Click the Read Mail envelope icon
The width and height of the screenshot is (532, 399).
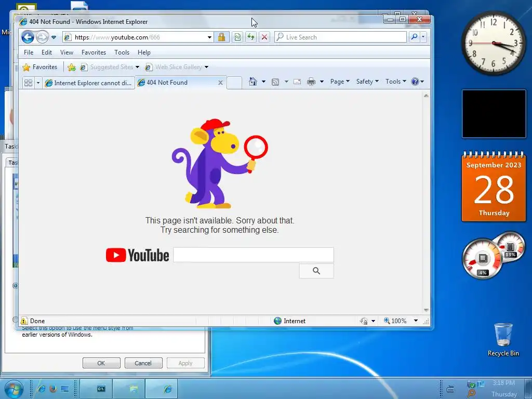coord(297,82)
